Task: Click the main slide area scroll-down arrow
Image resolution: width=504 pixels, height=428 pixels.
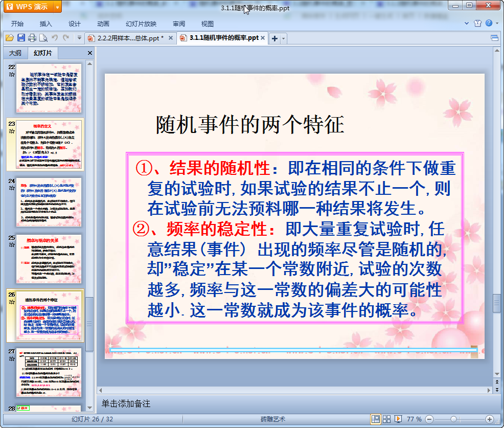Action: pos(497,374)
